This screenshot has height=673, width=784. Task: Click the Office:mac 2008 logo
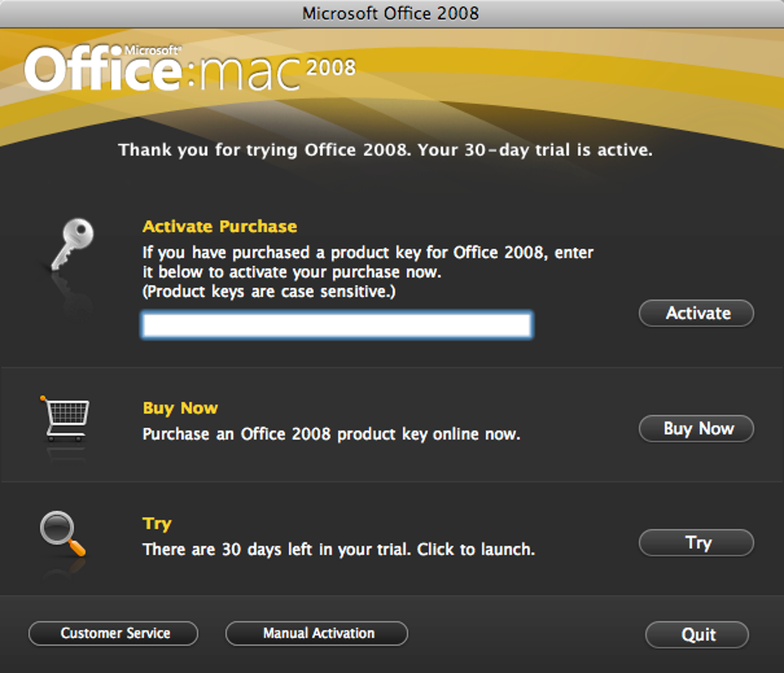(x=190, y=68)
